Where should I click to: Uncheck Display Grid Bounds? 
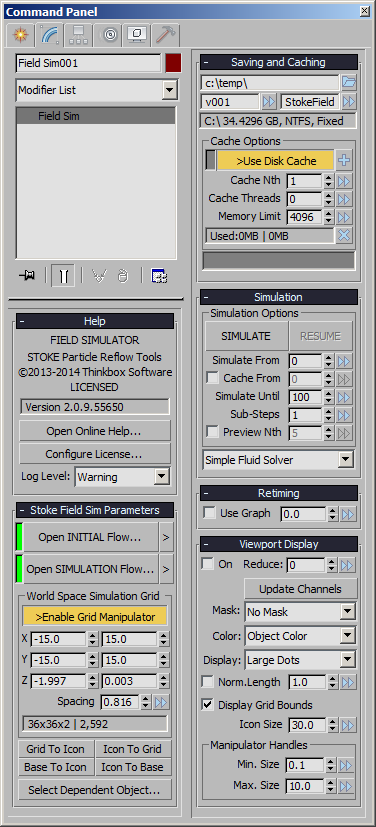pyautogui.click(x=208, y=705)
